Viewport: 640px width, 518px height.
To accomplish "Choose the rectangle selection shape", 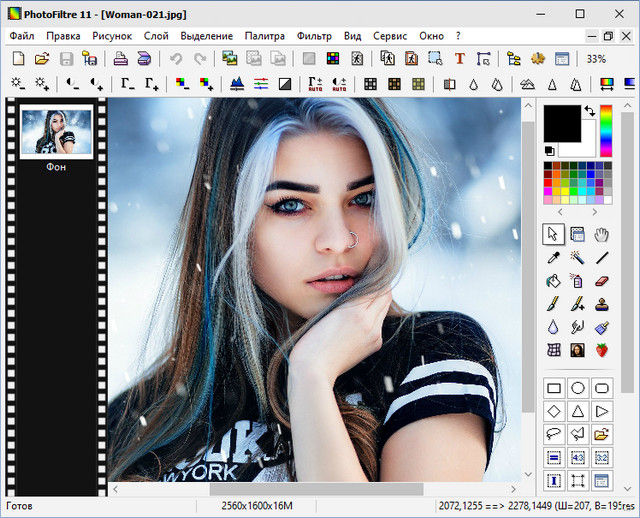I will pyautogui.click(x=553, y=388).
